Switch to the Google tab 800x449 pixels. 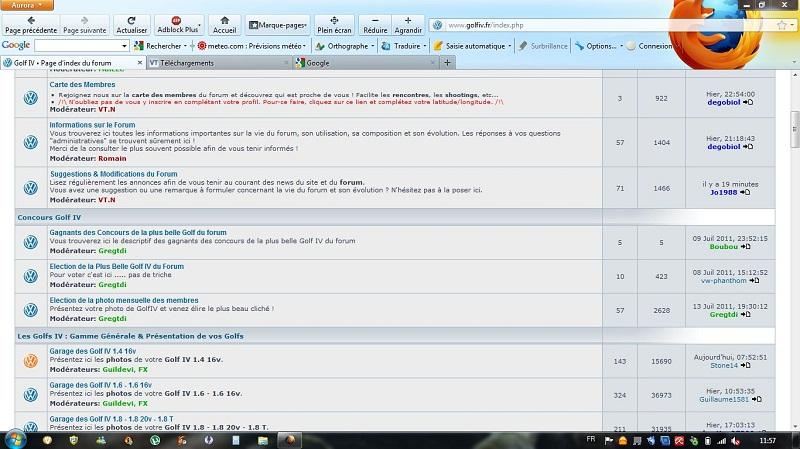(x=366, y=63)
